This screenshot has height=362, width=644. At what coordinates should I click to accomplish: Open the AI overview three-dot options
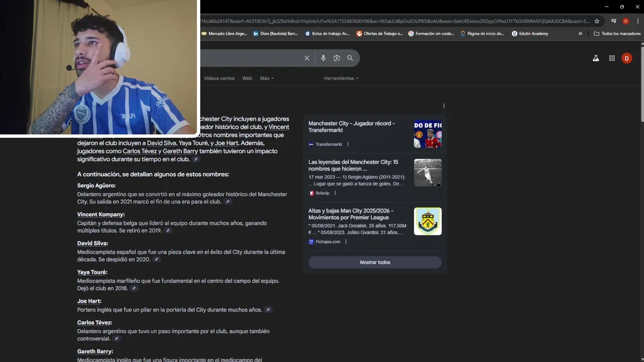click(x=444, y=106)
